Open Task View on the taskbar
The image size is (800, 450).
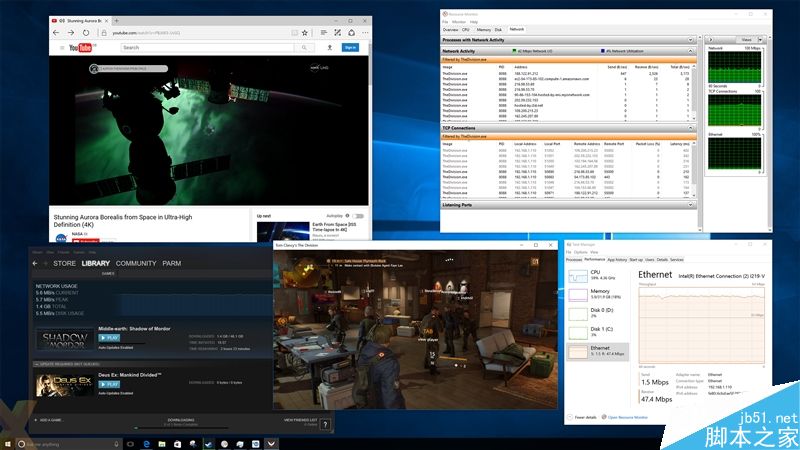pos(130,444)
